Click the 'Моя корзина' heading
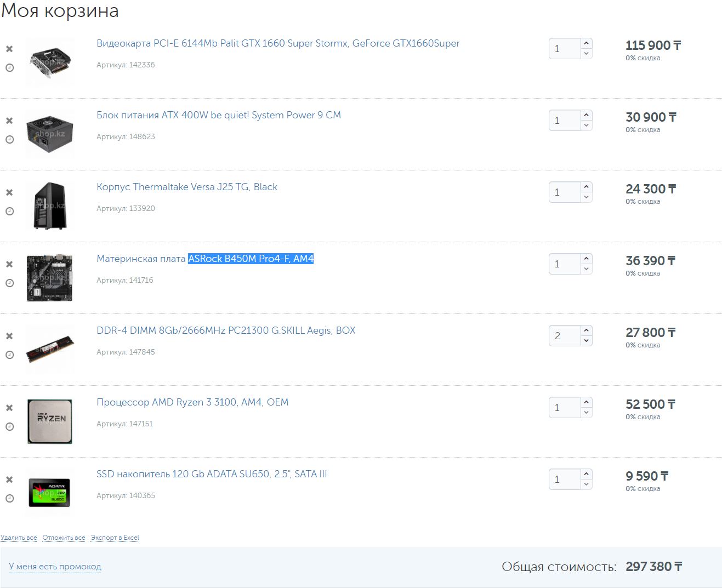 tap(60, 11)
